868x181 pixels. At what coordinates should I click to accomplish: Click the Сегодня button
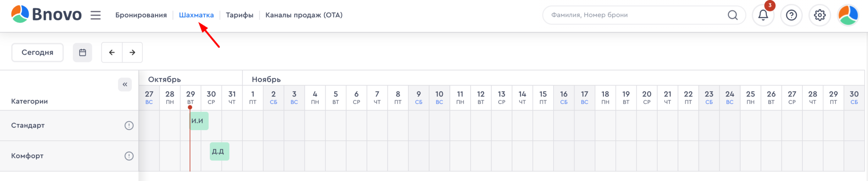37,53
